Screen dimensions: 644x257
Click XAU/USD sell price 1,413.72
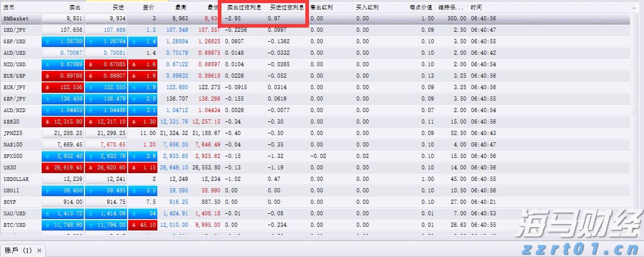coord(63,213)
